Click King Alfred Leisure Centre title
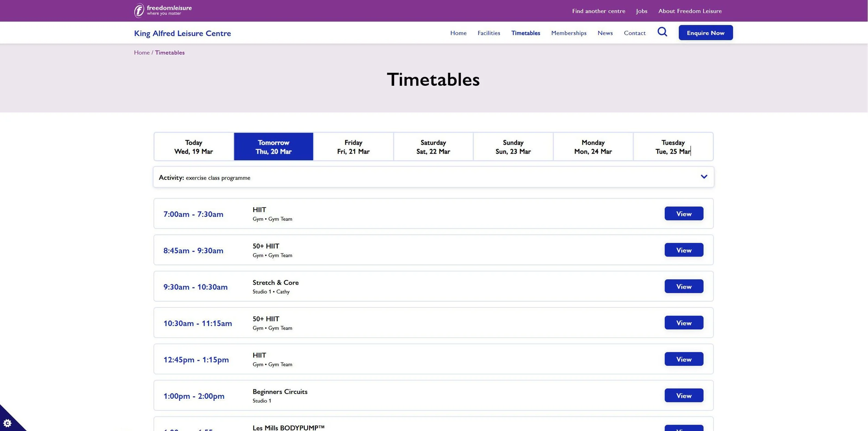868x431 pixels. [182, 33]
